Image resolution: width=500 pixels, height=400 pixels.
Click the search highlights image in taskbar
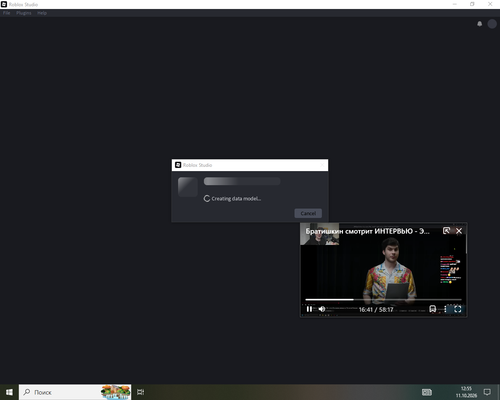click(116, 392)
